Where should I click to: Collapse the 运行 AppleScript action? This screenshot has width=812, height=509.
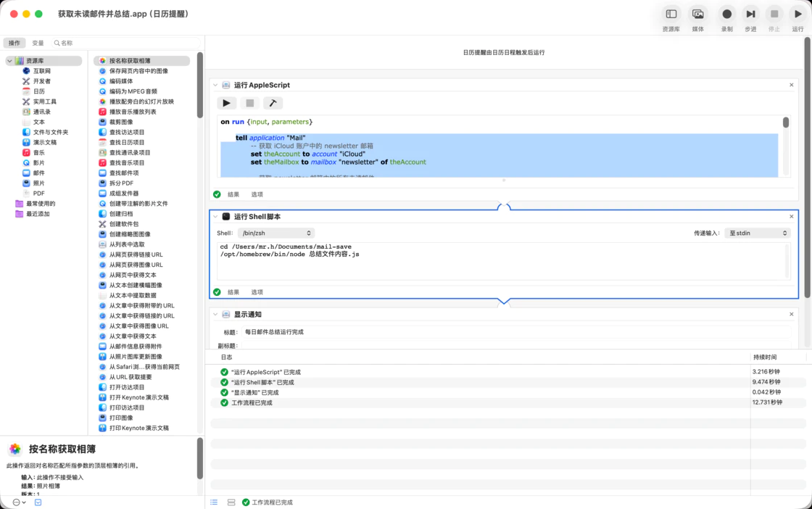tap(215, 86)
